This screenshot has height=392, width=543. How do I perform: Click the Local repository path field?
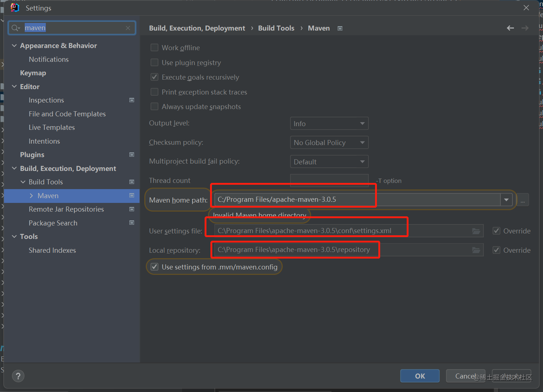click(x=349, y=250)
